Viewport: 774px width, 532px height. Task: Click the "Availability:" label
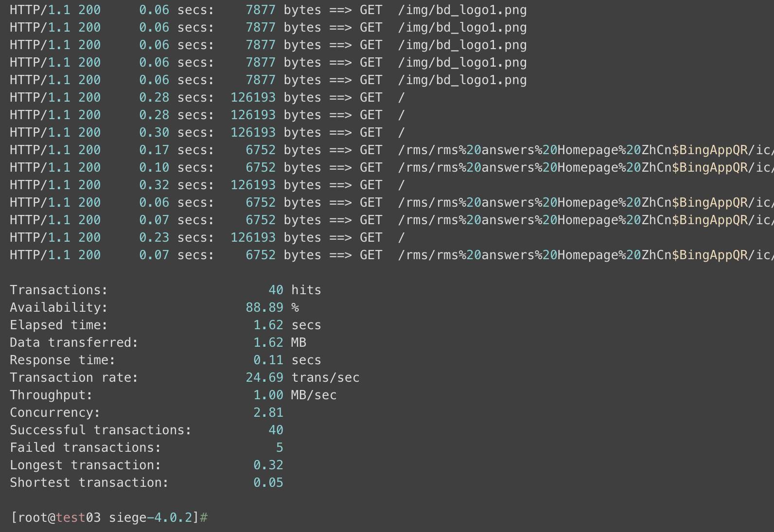[x=59, y=307]
